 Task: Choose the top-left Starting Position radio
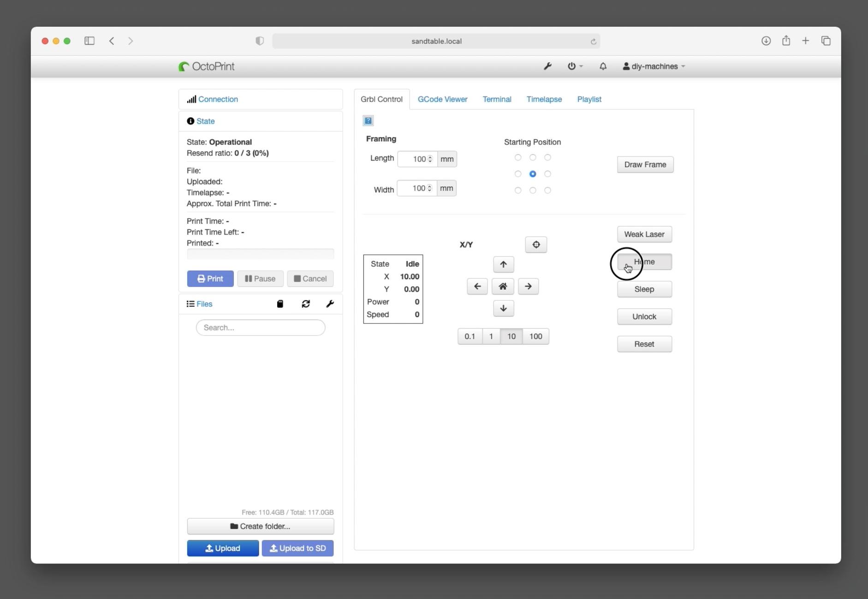(518, 157)
